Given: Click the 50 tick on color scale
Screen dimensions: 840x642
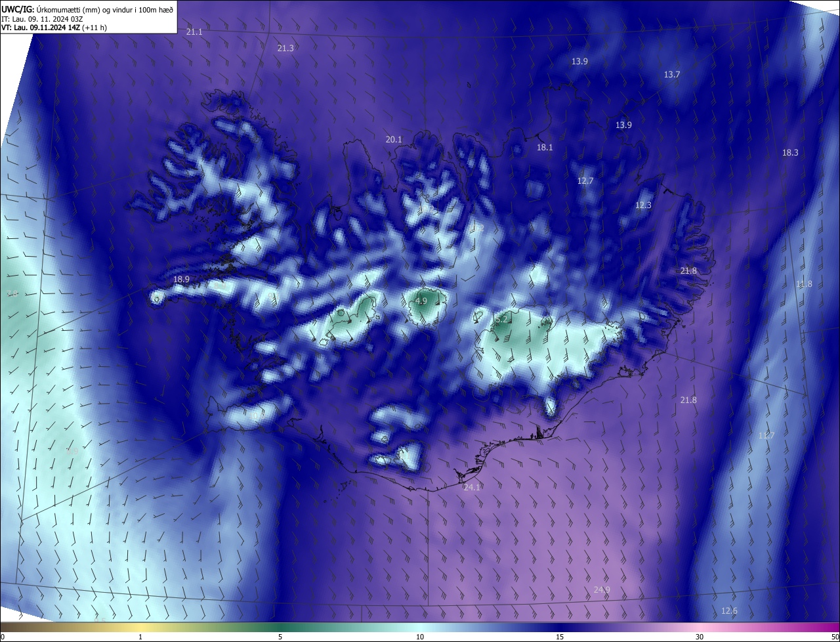Looking at the screenshot, I should pyautogui.click(x=835, y=637).
